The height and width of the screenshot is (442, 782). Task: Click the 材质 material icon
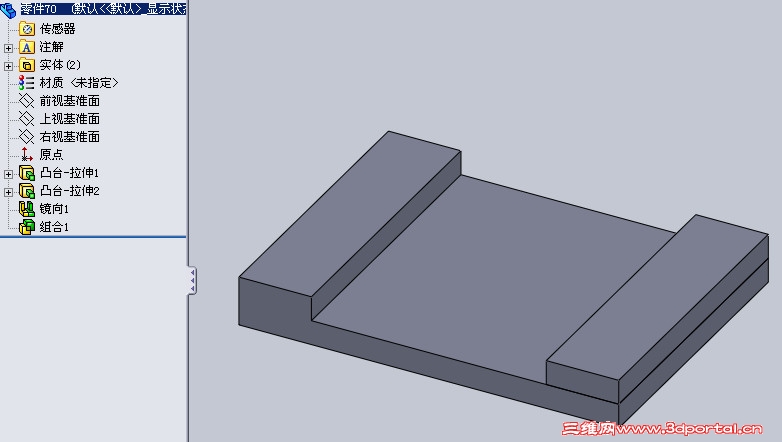(27, 83)
